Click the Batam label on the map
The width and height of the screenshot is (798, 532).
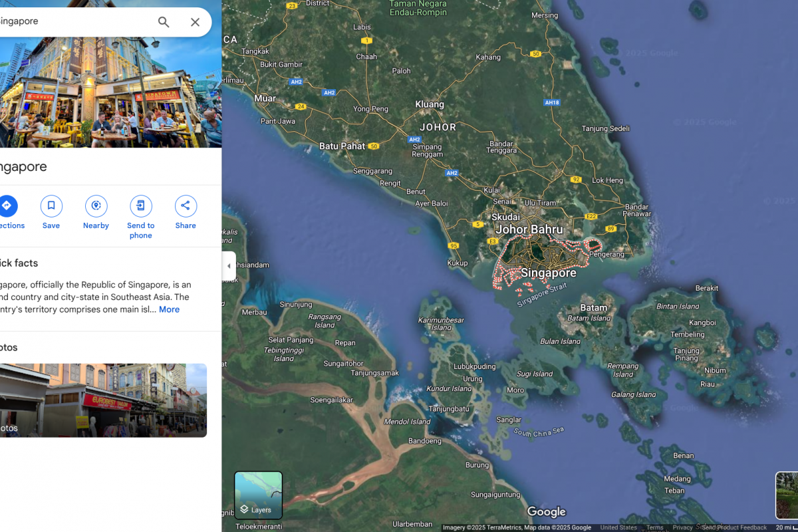point(593,308)
